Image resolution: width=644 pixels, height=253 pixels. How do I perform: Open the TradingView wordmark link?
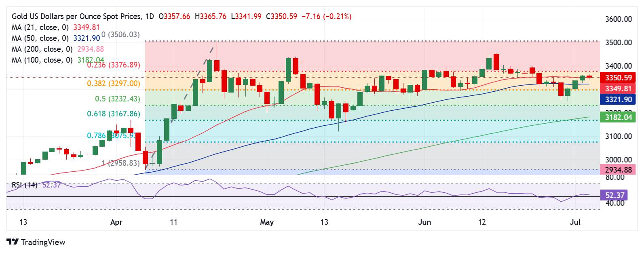(43, 242)
